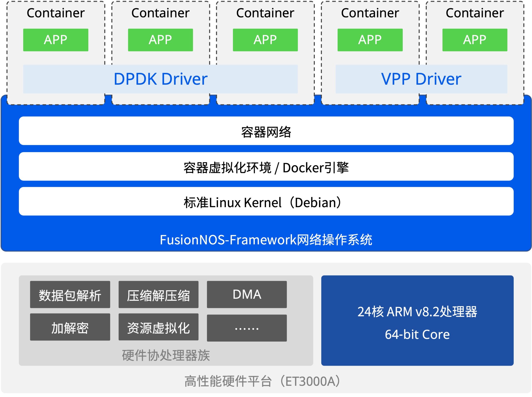Click the 加解密 block

[x=70, y=327]
